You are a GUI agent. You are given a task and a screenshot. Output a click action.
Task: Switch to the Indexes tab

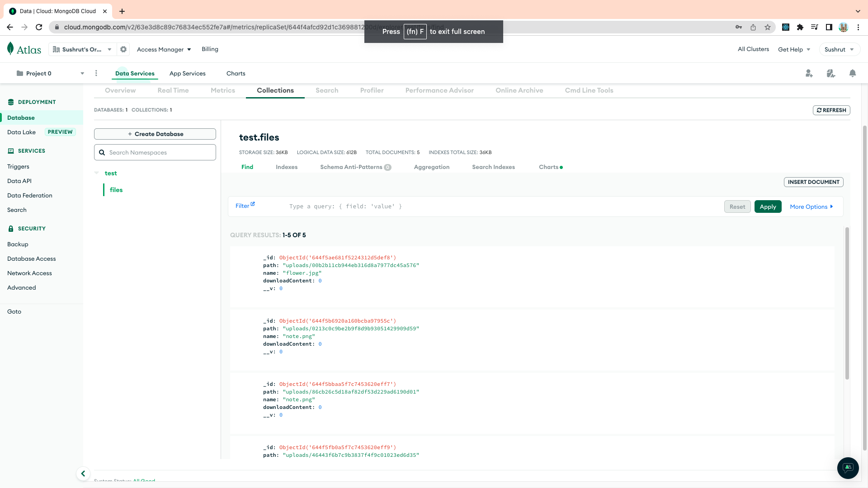(287, 167)
